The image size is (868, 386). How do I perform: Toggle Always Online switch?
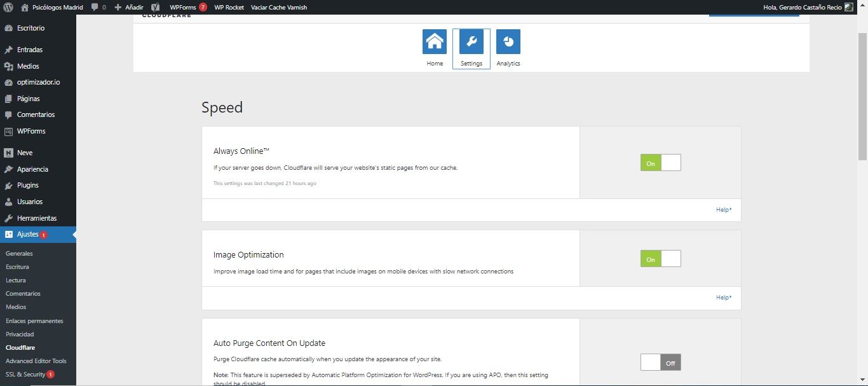pyautogui.click(x=661, y=163)
